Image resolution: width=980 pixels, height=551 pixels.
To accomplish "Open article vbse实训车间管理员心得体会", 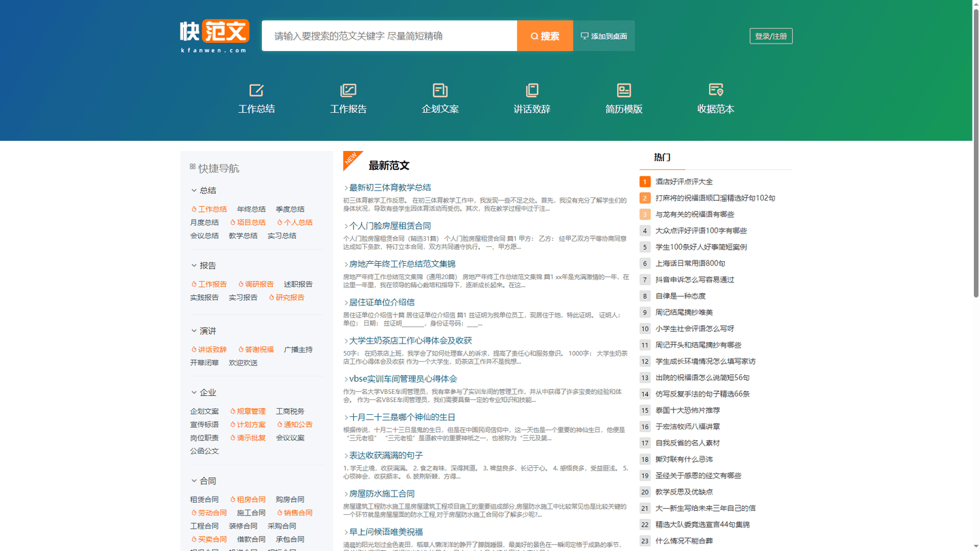I will pyautogui.click(x=403, y=379).
